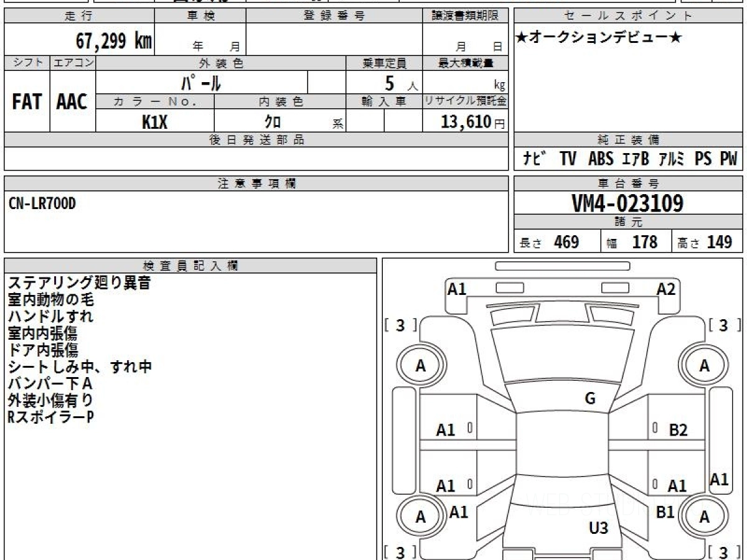Image resolution: width=747 pixels, height=560 pixels.
Task: Click the 幅 178 dimension
Action: [632, 242]
